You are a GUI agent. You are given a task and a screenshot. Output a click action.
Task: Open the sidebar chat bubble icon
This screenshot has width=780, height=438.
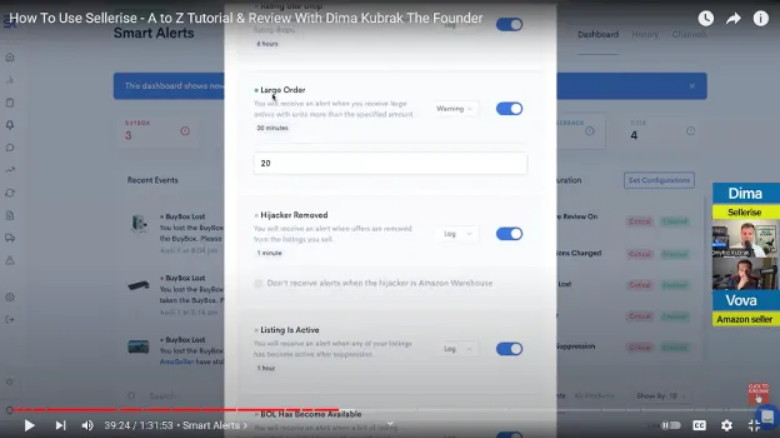[x=10, y=148]
